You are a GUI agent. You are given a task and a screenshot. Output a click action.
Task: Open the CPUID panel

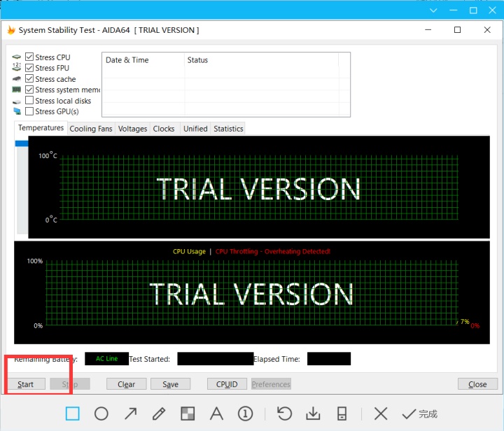227,384
